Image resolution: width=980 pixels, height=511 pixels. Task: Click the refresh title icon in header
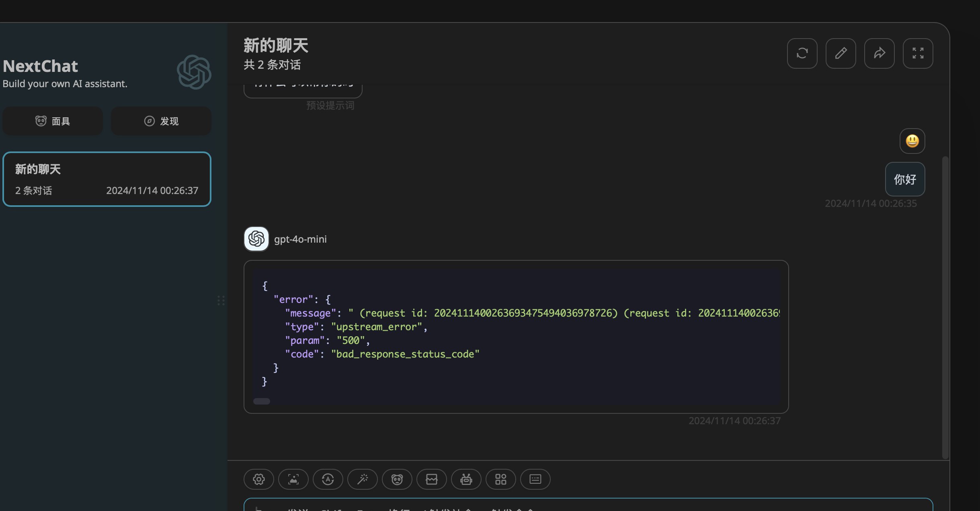coord(802,53)
